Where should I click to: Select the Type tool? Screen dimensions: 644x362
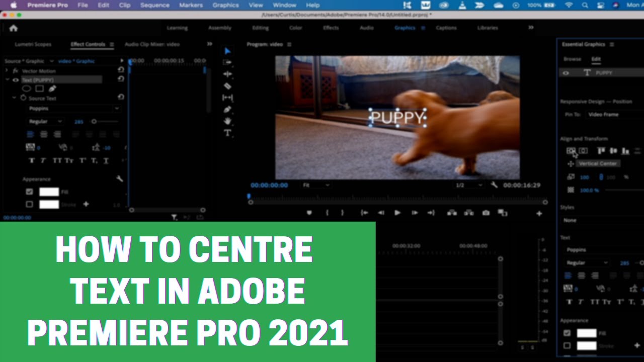[227, 133]
